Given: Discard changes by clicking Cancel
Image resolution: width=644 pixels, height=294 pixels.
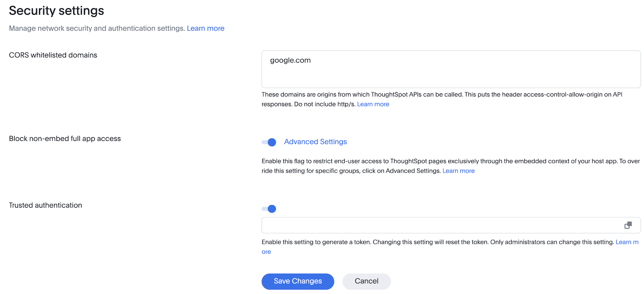Looking at the screenshot, I should click(x=366, y=281).
